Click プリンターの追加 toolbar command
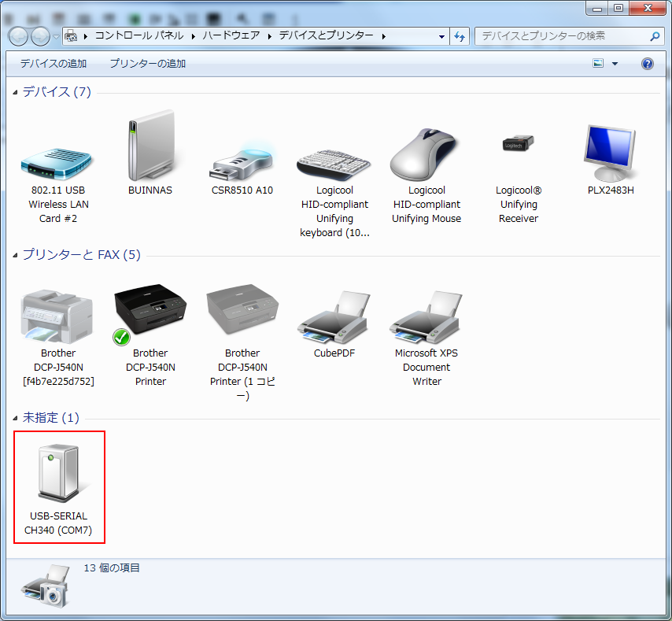This screenshot has width=672, height=621. (148, 64)
